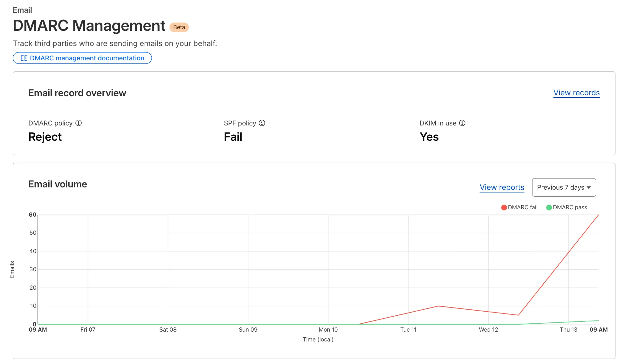Click the DMARC policy info icon
The image size is (625, 364).
[x=79, y=123]
